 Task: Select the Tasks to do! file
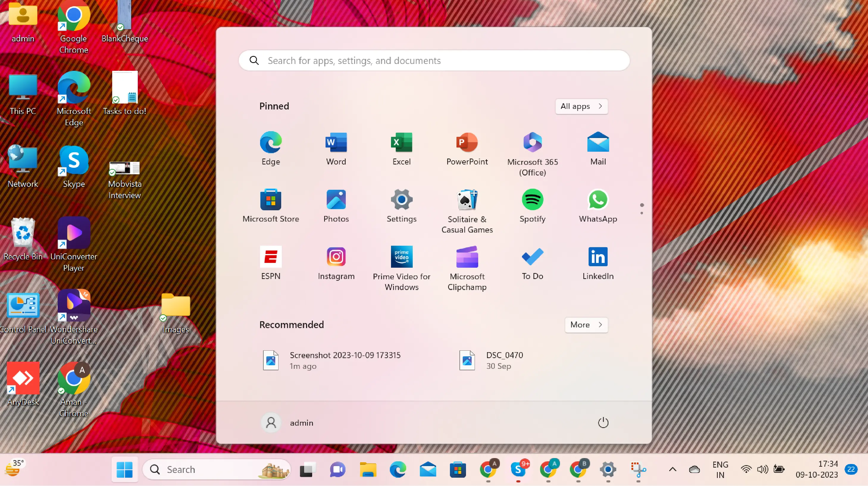click(125, 94)
